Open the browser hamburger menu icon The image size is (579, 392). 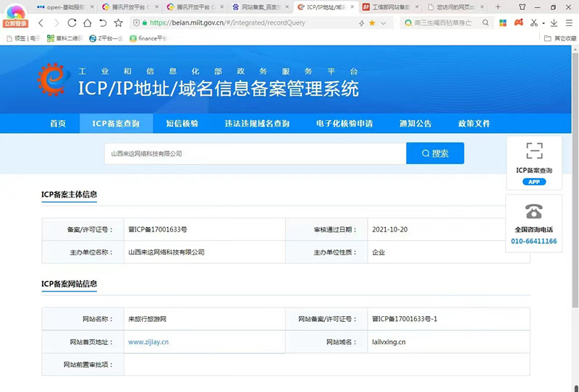tap(568, 23)
